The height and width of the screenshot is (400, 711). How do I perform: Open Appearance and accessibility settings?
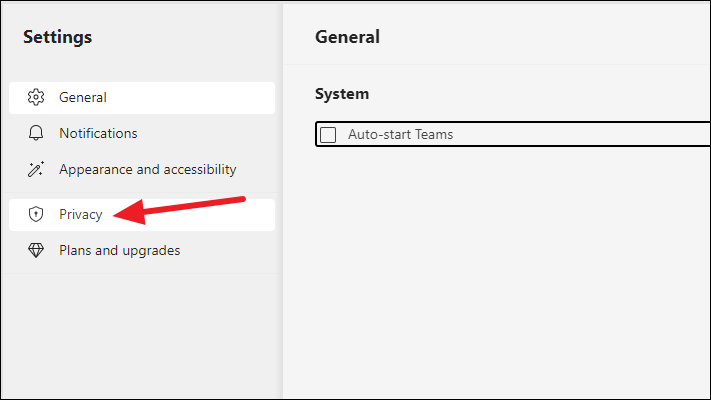[147, 170]
